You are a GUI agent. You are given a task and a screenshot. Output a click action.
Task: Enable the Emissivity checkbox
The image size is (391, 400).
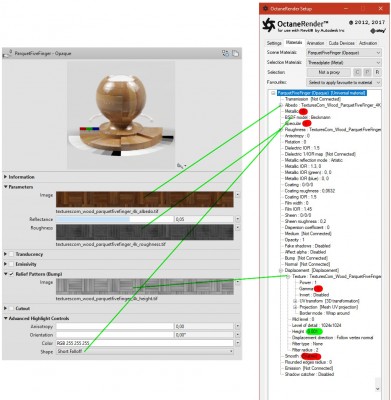11,264
